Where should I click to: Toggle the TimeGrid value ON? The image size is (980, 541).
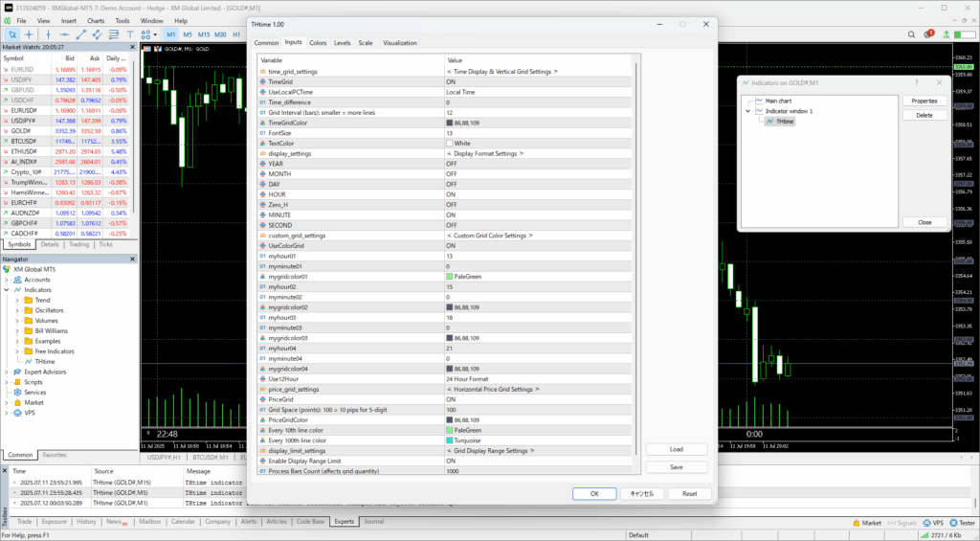pyautogui.click(x=538, y=82)
